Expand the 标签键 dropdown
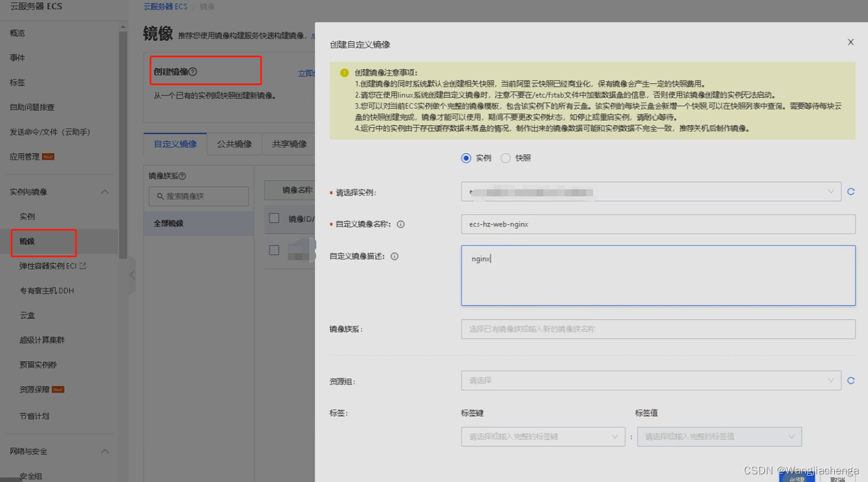Screen dimensions: 868x482 pos(543,436)
